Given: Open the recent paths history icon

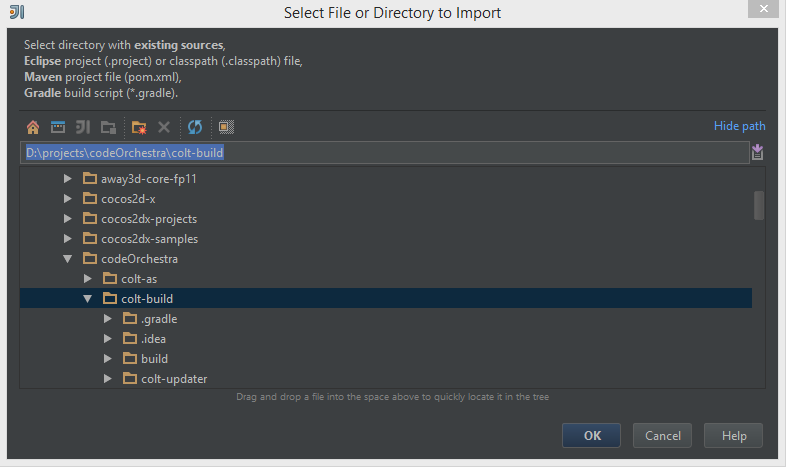Looking at the screenshot, I should [757, 152].
